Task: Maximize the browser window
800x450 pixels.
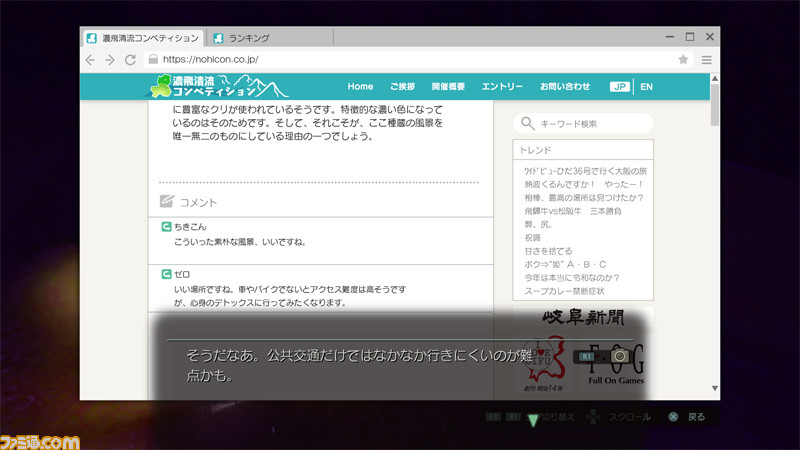Action: [x=690, y=37]
